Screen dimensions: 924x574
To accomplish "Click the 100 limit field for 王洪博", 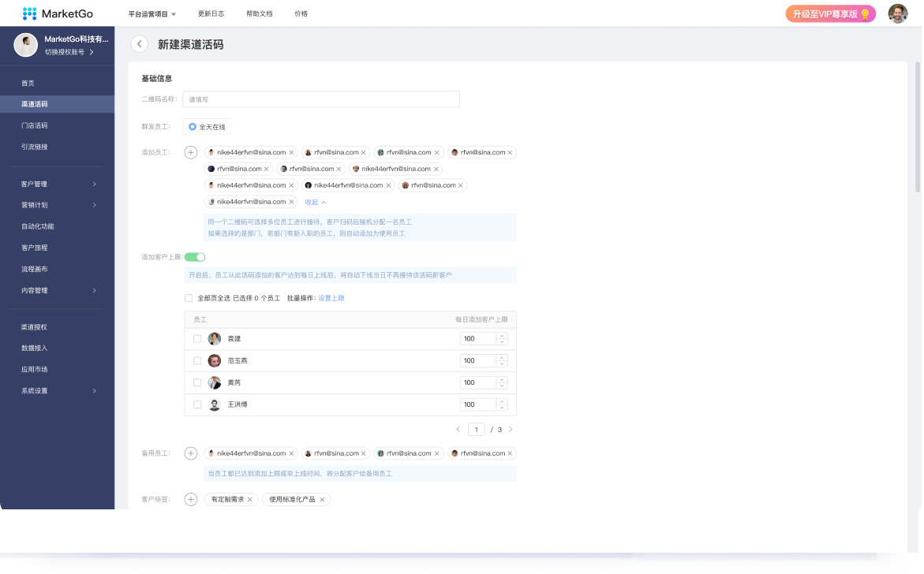I will click(x=478, y=404).
